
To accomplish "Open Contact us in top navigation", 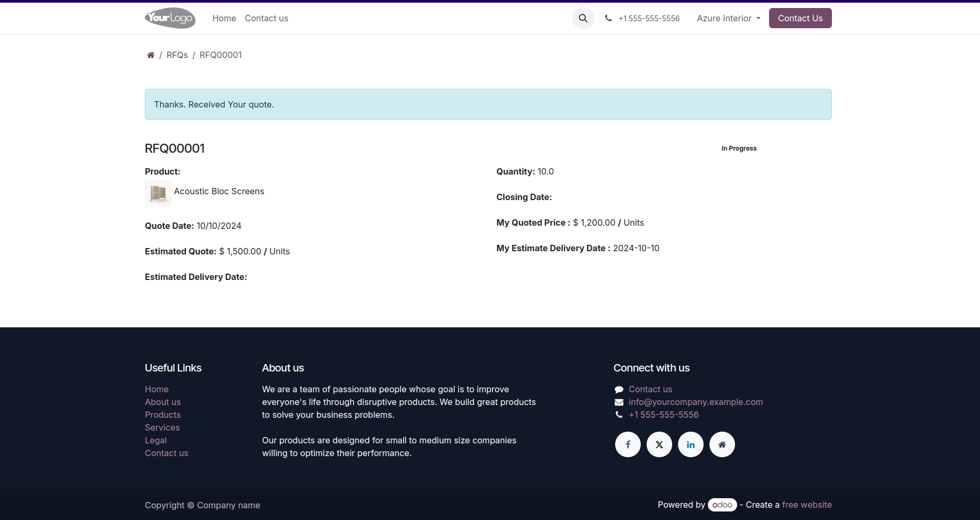I will (x=266, y=18).
